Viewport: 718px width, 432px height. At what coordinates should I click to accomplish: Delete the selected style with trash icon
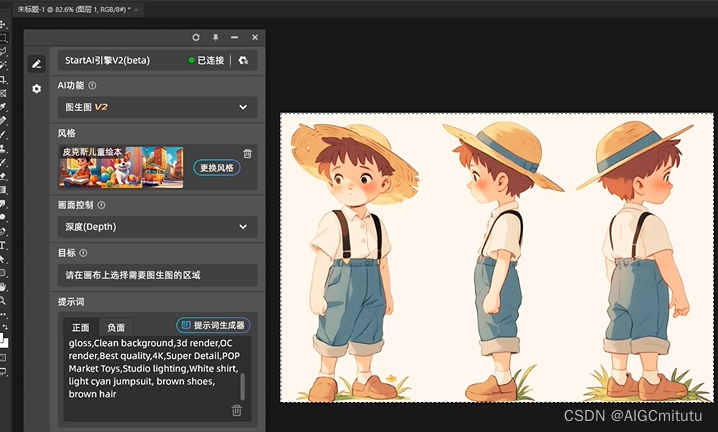coord(247,153)
